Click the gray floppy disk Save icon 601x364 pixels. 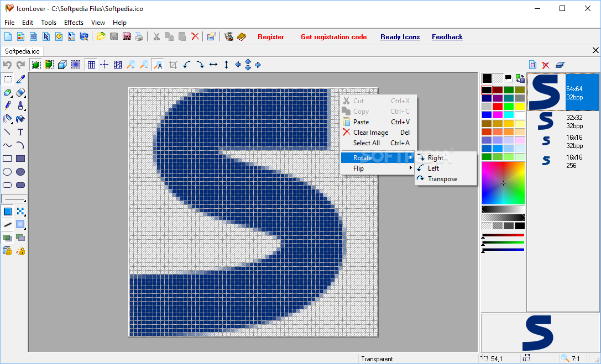pyautogui.click(x=114, y=37)
